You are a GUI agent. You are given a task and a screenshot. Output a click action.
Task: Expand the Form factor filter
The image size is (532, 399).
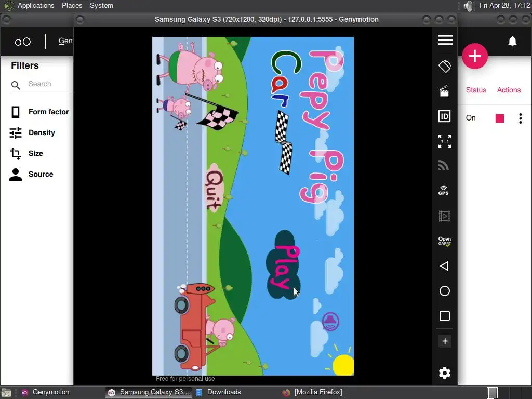pyautogui.click(x=39, y=112)
